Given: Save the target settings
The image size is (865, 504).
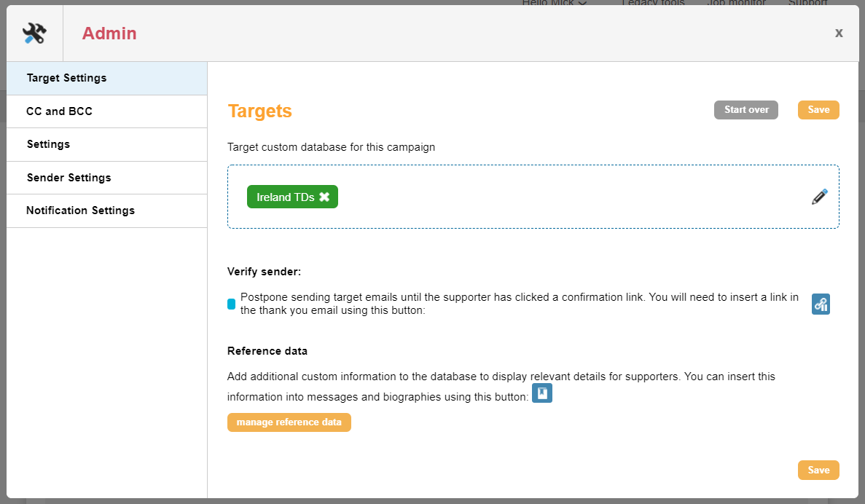Looking at the screenshot, I should point(818,109).
